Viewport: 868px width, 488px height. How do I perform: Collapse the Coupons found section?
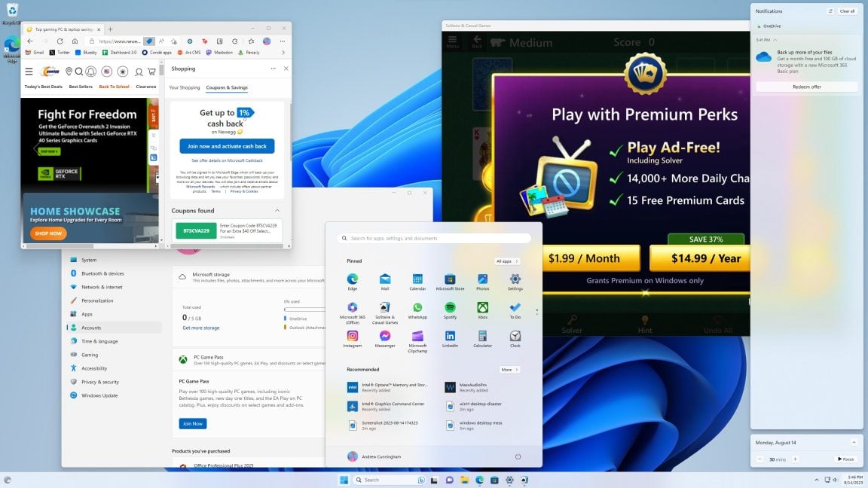[277, 210]
